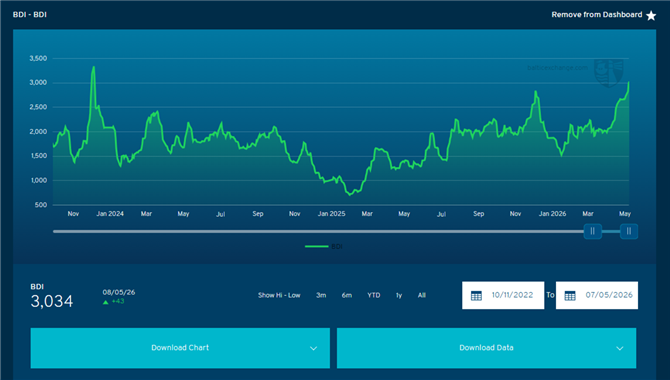Image resolution: width=670 pixels, height=380 pixels.
Task: Click the gray range slider track
Action: point(318,231)
